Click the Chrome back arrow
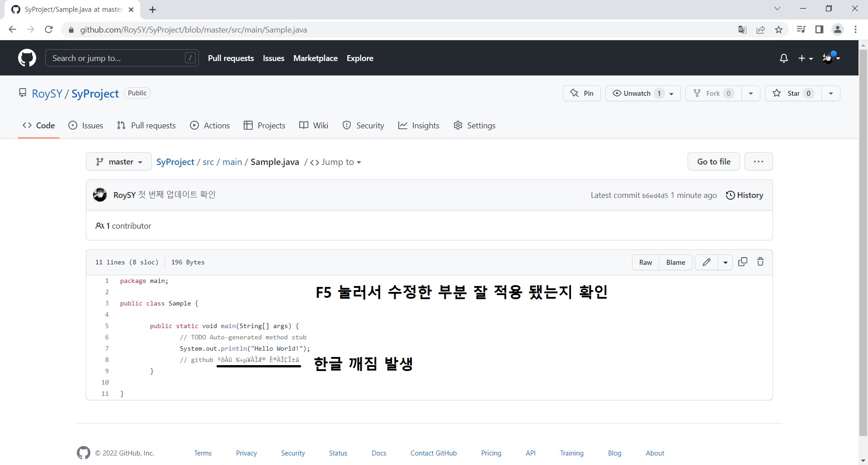 pyautogui.click(x=13, y=30)
